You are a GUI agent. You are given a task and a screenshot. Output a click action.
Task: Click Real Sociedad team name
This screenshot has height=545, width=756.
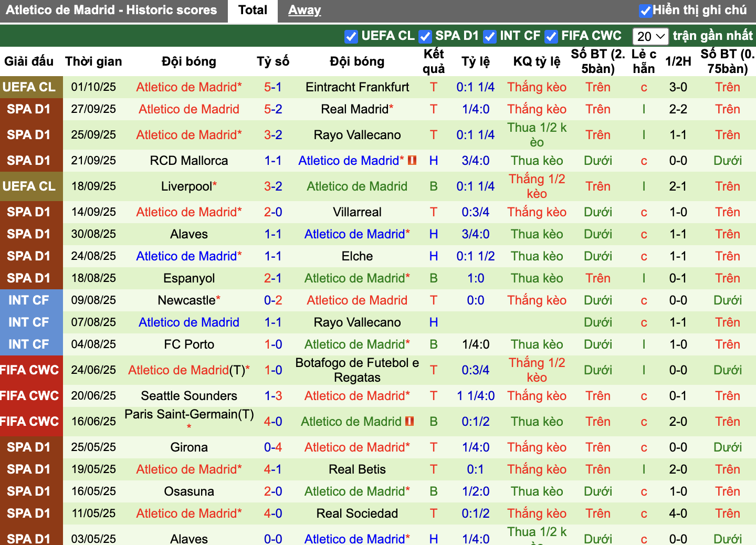[x=357, y=513]
